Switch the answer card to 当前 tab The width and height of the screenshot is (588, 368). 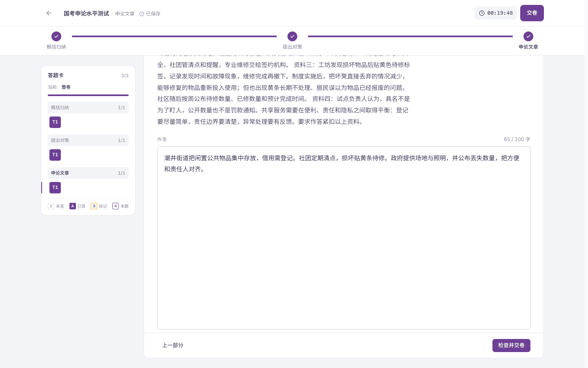pyautogui.click(x=52, y=87)
